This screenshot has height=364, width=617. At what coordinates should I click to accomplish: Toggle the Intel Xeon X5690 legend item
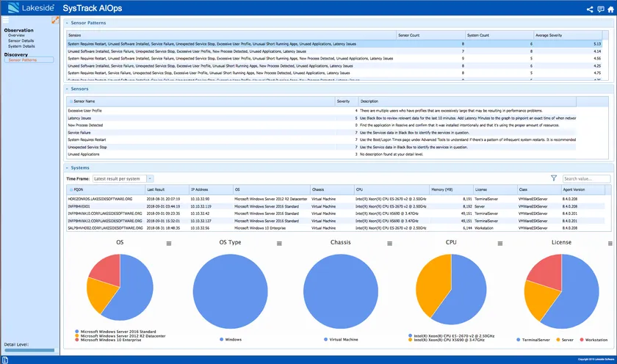coord(448,340)
